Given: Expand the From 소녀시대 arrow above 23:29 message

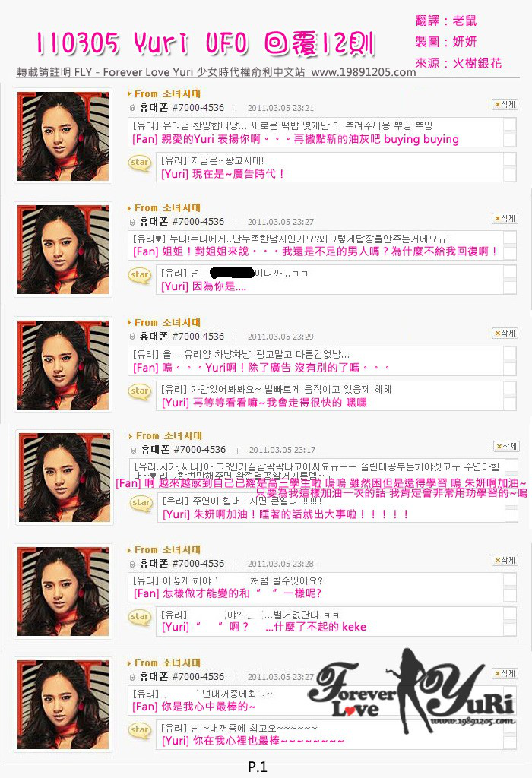Looking at the screenshot, I should pos(129,322).
